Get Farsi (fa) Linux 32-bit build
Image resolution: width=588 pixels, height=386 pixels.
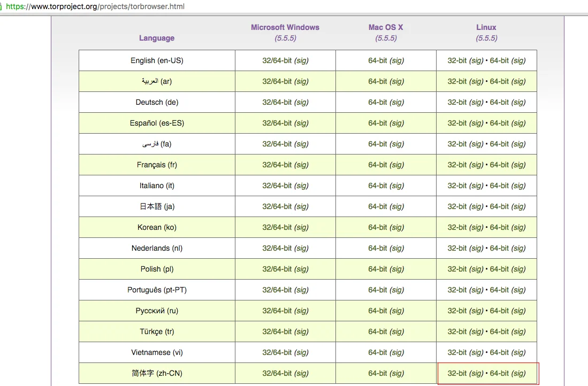pyautogui.click(x=457, y=144)
